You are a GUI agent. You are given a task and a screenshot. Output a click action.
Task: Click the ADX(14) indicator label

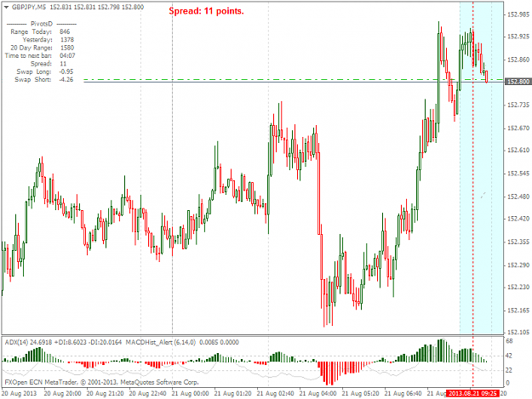click(17, 342)
